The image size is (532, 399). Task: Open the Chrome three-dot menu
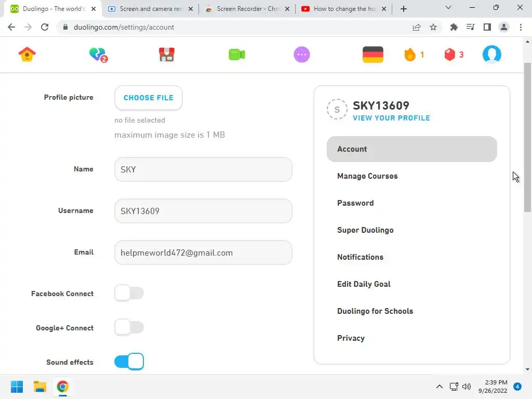521,27
